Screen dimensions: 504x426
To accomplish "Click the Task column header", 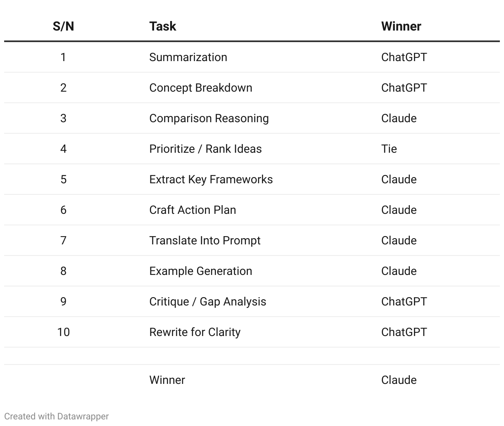I will (x=163, y=26).
